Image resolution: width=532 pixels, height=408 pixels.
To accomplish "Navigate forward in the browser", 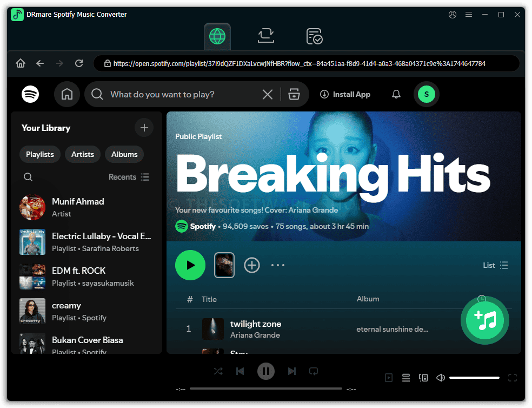I will pos(59,63).
